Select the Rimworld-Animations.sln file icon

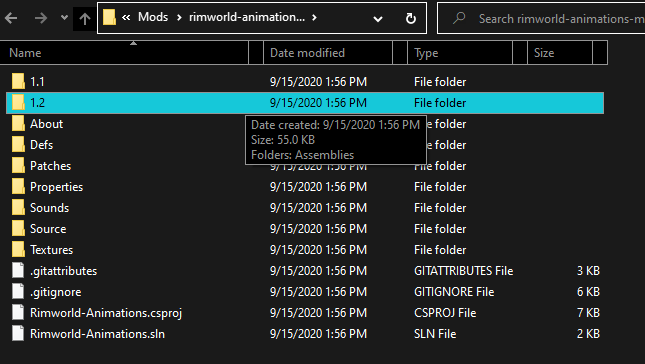click(x=18, y=333)
